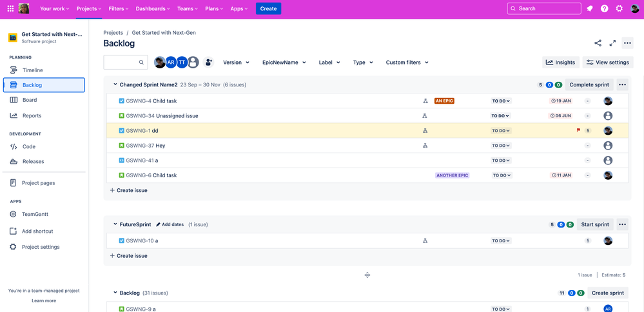
Task: Open View settings
Action: (x=608, y=63)
